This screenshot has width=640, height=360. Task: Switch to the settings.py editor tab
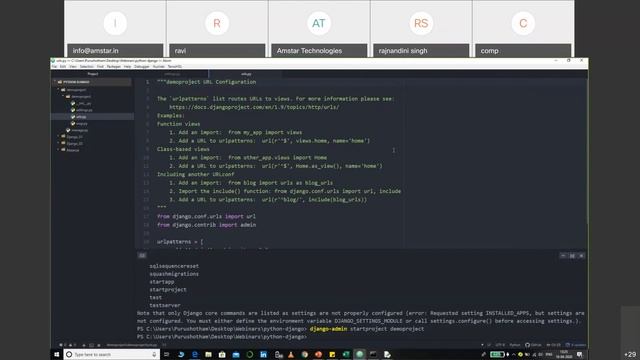pyautogui.click(x=172, y=74)
